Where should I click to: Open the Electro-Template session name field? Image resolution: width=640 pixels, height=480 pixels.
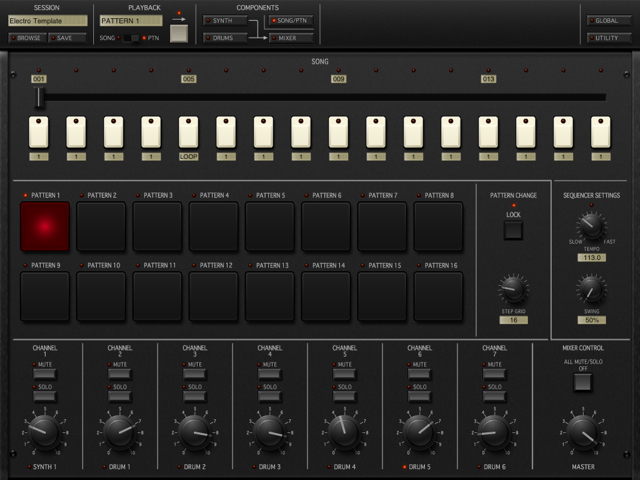(x=48, y=20)
